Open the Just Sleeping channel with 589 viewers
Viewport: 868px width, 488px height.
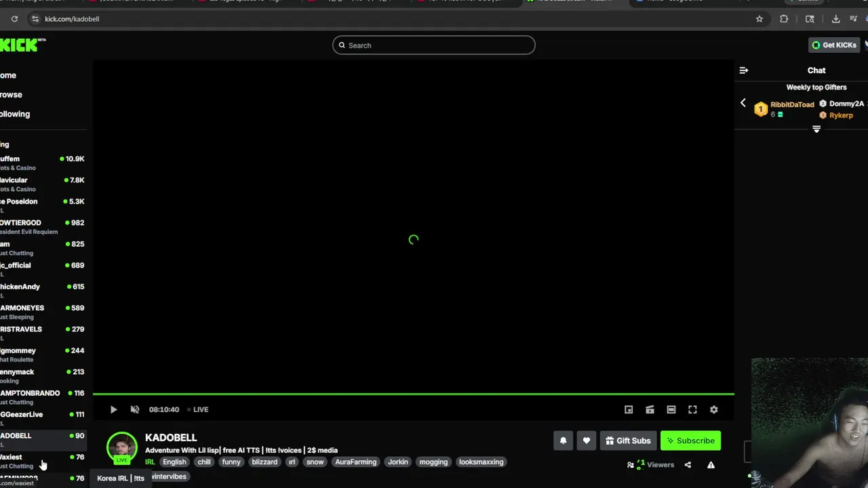pyautogui.click(x=42, y=312)
